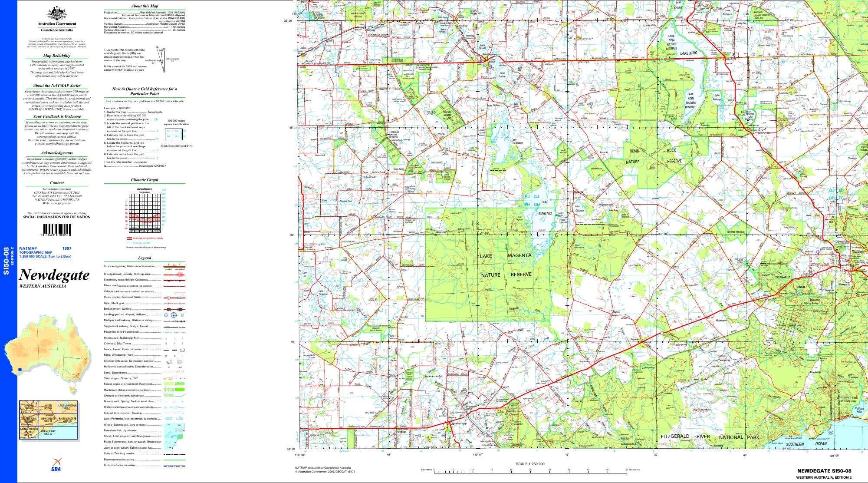
Task: Click the mapfeedback@ga.gov.au email address
Action: (x=62, y=143)
